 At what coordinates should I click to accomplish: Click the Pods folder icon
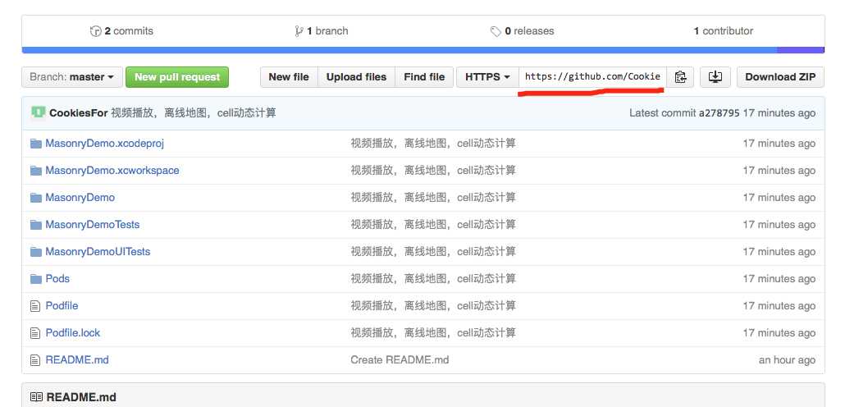tap(36, 279)
